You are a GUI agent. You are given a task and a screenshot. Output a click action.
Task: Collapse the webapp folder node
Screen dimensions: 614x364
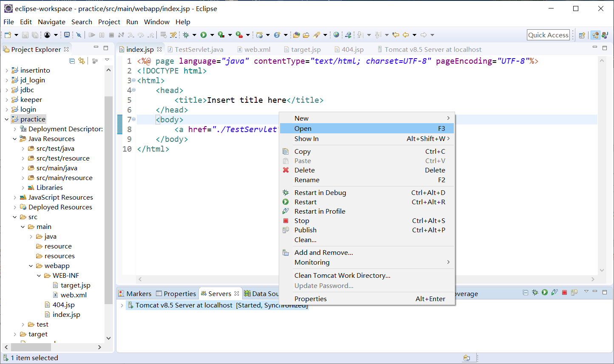coord(31,266)
